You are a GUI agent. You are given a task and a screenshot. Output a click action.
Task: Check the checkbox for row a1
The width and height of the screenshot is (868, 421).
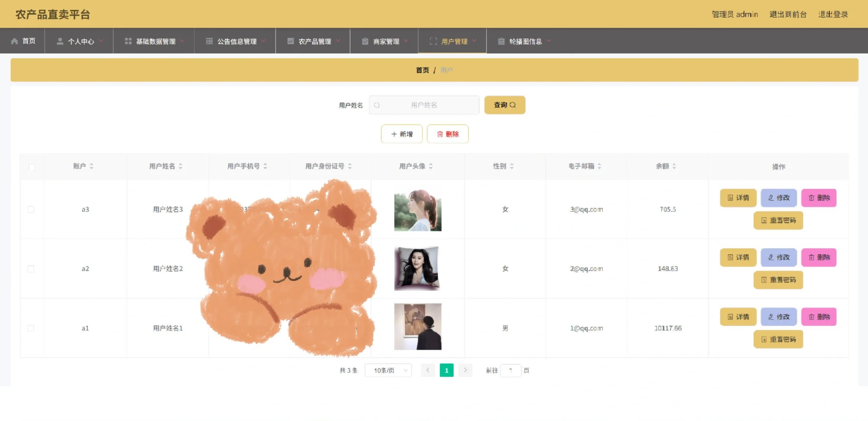click(x=31, y=328)
